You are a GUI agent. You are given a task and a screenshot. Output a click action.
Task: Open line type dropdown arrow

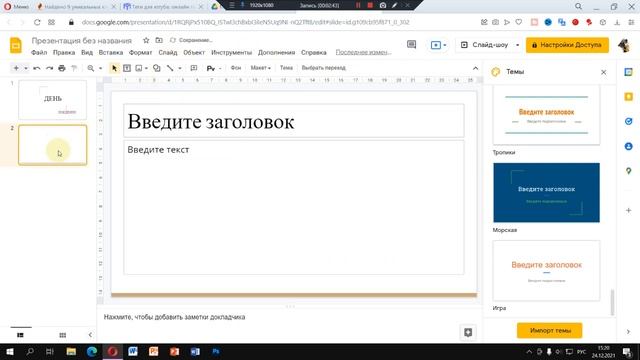(180, 68)
